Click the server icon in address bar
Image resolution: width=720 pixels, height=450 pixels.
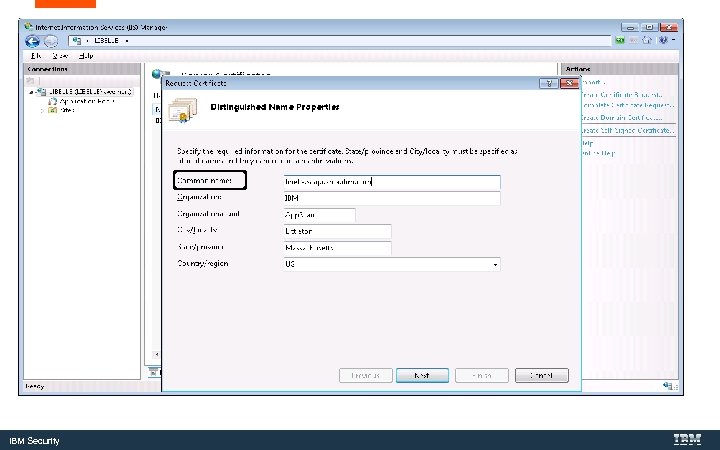tap(77, 40)
